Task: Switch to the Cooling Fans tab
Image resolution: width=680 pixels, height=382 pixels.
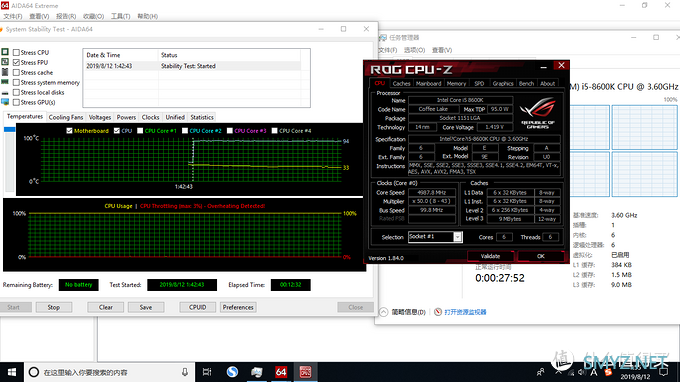Action: 65,117
